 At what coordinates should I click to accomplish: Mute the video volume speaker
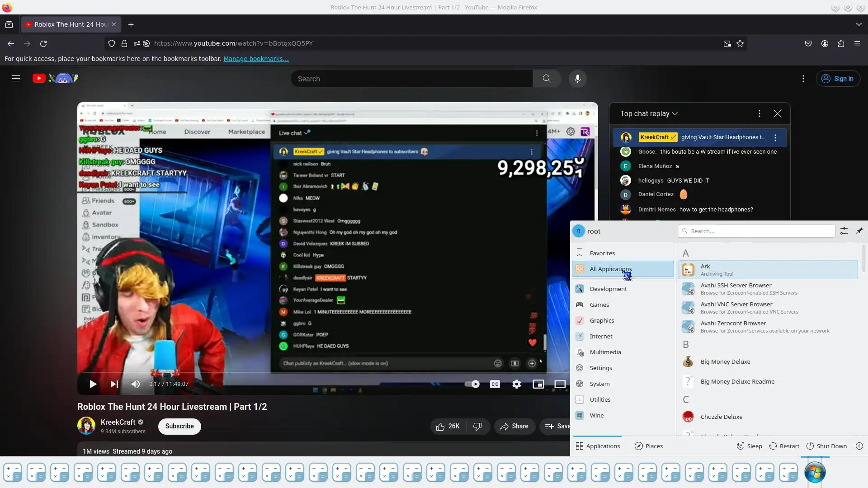tap(135, 384)
